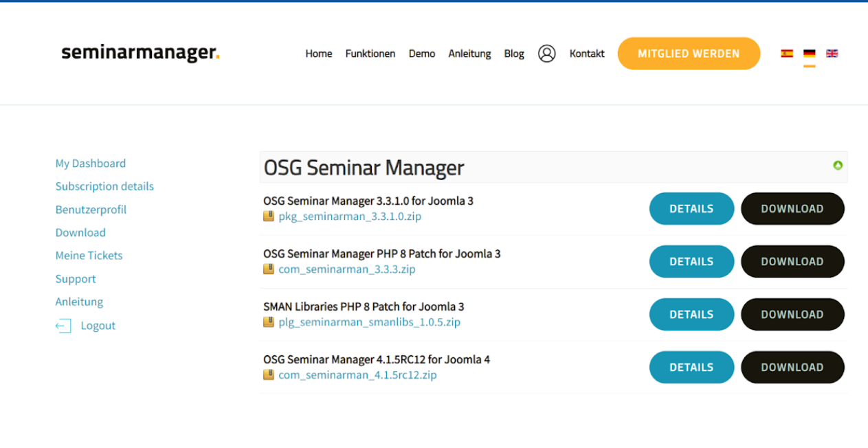Select the Spanish flag
The height and width of the screenshot is (448, 868).
pos(786,53)
